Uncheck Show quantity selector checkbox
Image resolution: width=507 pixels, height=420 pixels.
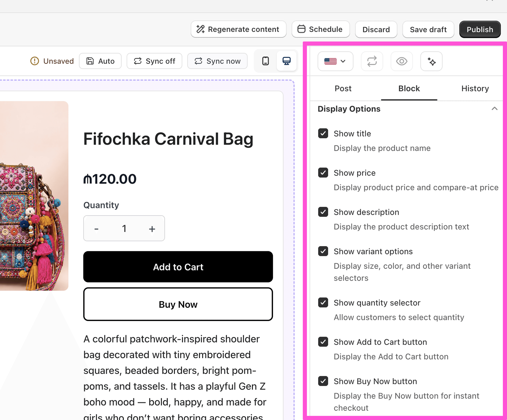tap(323, 303)
